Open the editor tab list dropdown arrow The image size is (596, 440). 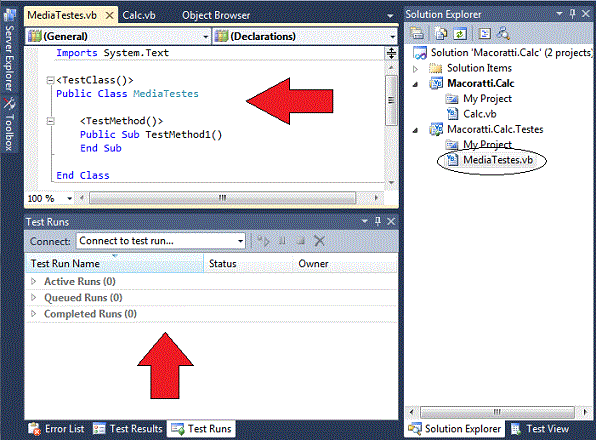point(390,16)
